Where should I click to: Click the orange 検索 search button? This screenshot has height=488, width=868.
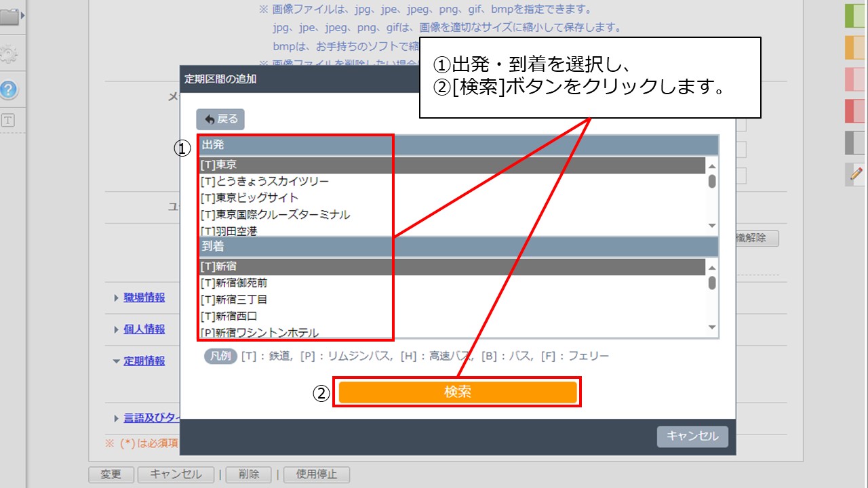coord(457,392)
